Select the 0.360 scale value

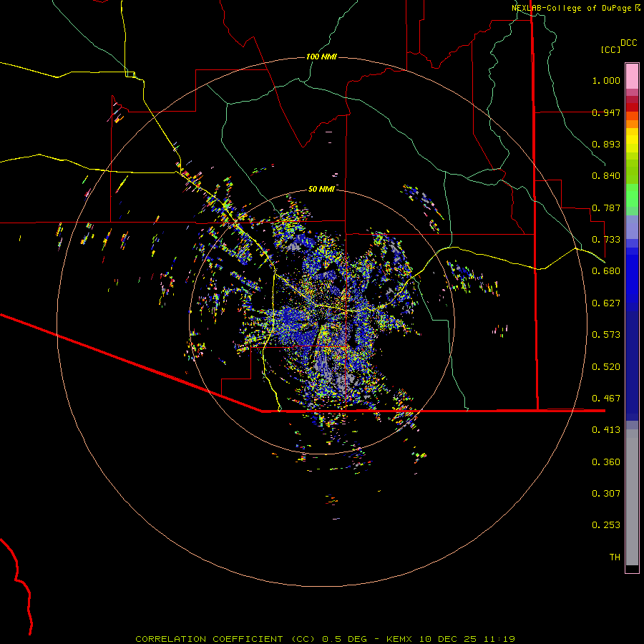[606, 462]
